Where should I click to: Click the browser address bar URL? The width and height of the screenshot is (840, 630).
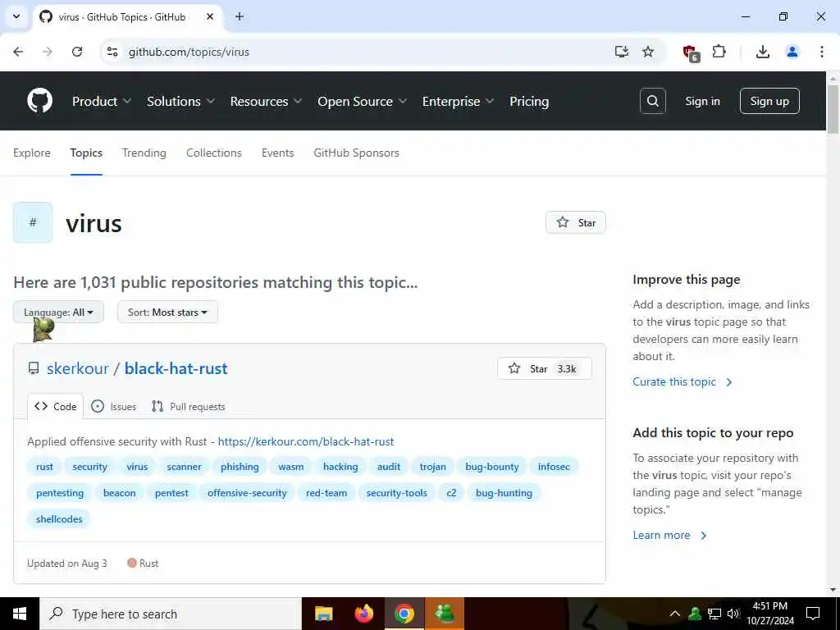(x=189, y=52)
